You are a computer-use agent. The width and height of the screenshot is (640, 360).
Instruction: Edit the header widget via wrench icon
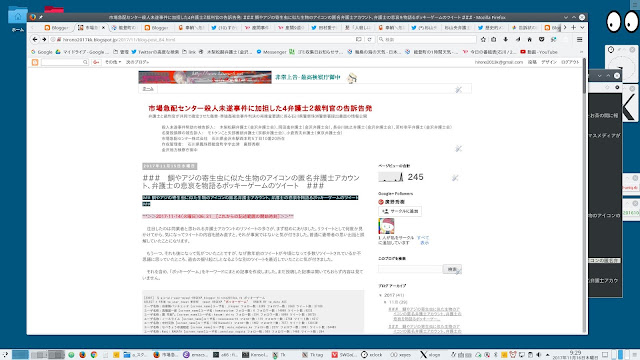(x=458, y=89)
